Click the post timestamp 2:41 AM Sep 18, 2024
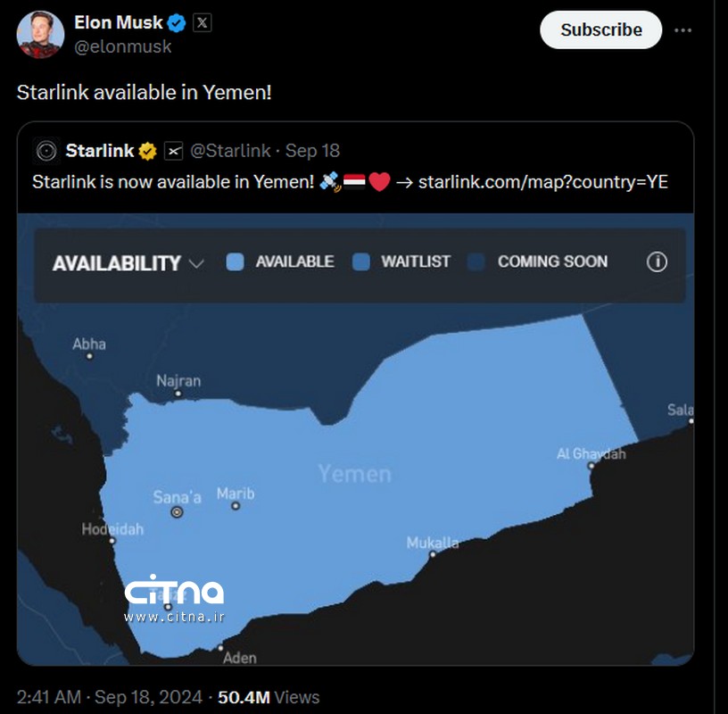This screenshot has height=714, width=728. coord(107,697)
